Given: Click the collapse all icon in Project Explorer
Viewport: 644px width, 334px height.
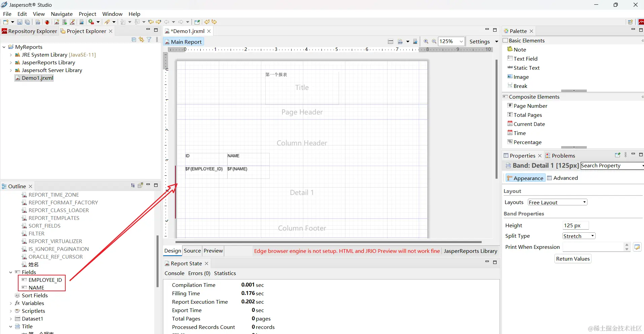Looking at the screenshot, I should (x=134, y=40).
